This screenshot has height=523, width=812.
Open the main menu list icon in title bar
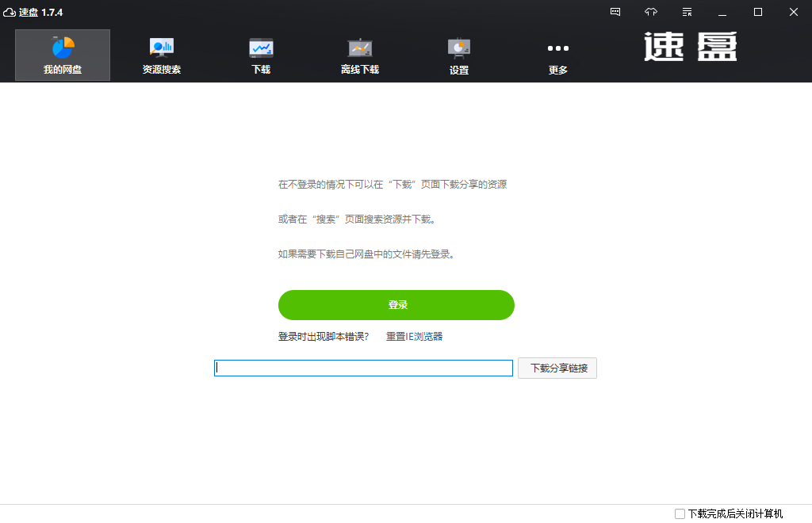tap(688, 12)
